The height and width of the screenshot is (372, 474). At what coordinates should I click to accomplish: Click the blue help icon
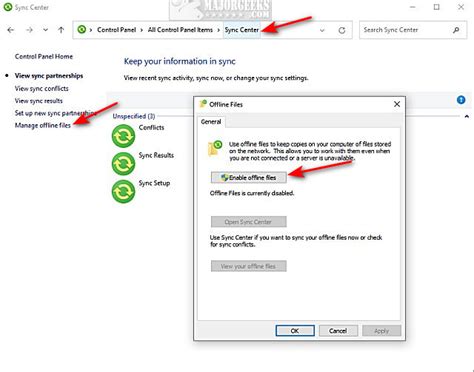[x=461, y=99]
